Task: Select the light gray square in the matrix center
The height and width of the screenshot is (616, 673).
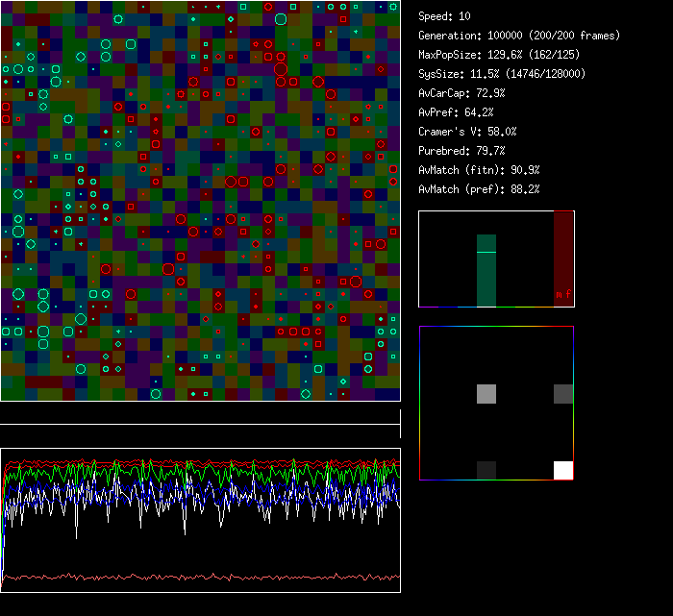Action: (486, 393)
